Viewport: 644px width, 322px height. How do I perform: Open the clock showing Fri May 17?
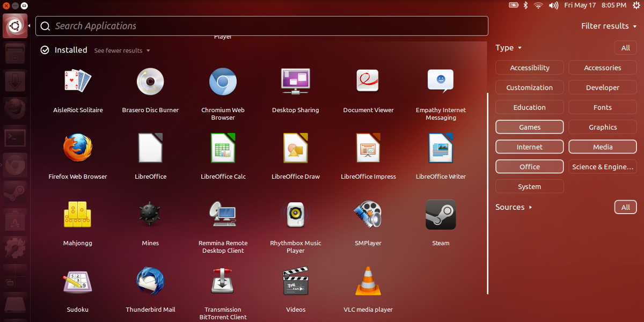pos(595,5)
